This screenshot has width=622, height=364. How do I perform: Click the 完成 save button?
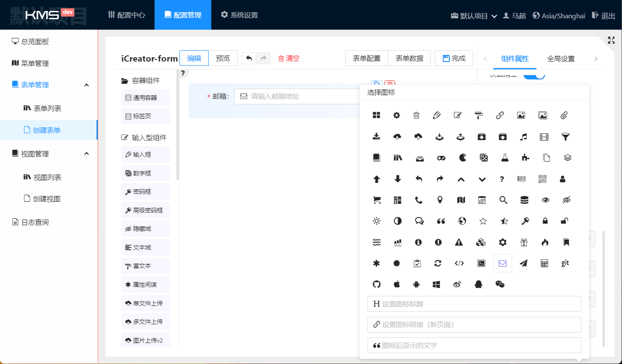[454, 58]
